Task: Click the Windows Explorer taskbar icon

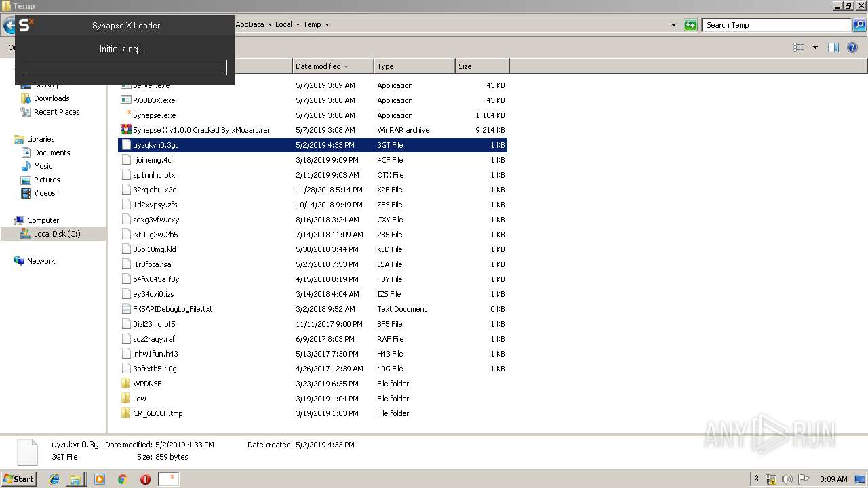Action: 75,479
